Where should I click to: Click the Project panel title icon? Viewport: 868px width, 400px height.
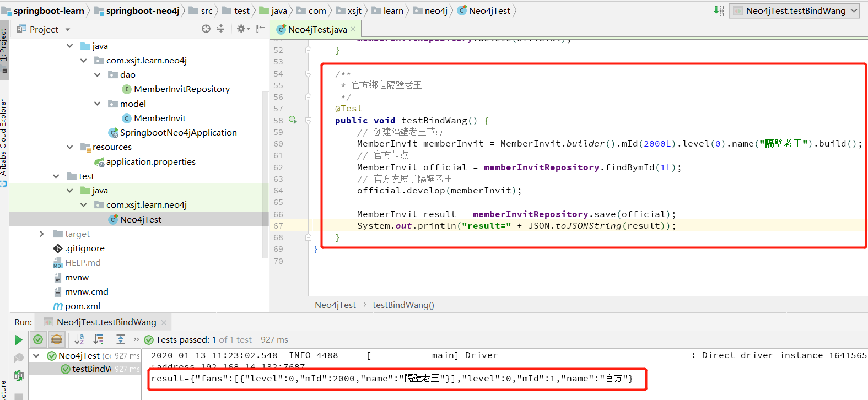[x=21, y=29]
